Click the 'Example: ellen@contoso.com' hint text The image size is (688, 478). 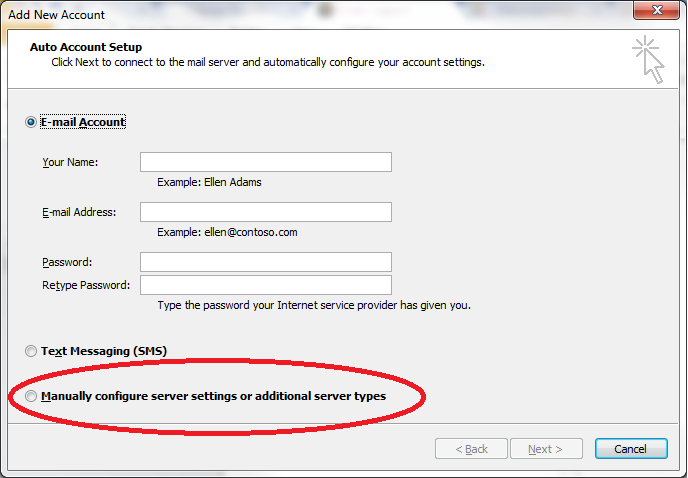[x=227, y=232]
